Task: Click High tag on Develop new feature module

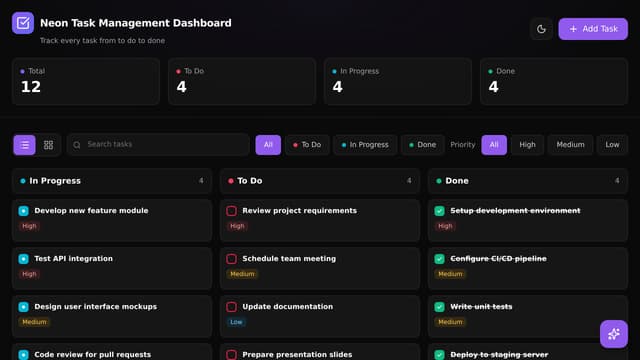Action: [29, 226]
